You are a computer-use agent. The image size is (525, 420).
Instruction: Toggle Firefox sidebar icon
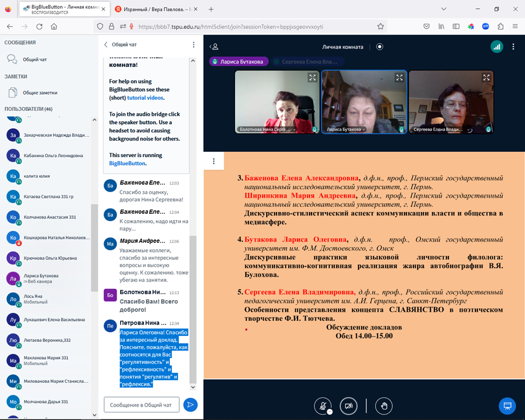(x=456, y=26)
